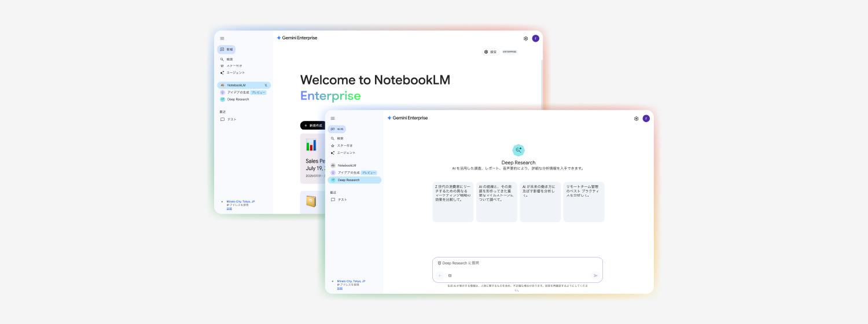Open hamburger menu in Deep Research window
868x324 pixels.
(x=333, y=118)
